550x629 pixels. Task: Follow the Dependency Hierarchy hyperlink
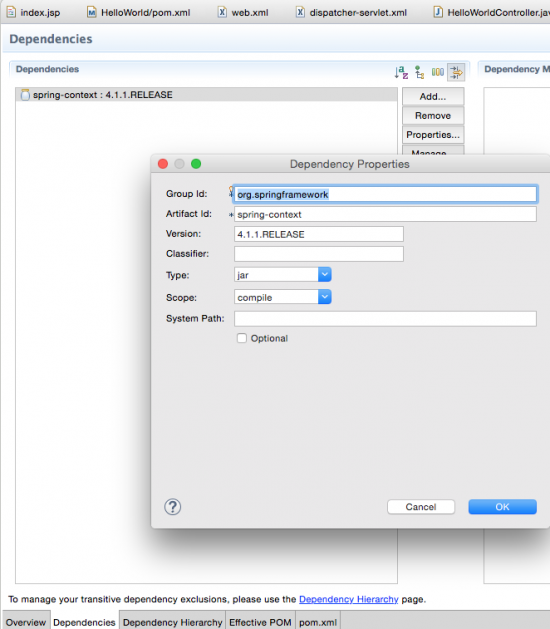349,599
